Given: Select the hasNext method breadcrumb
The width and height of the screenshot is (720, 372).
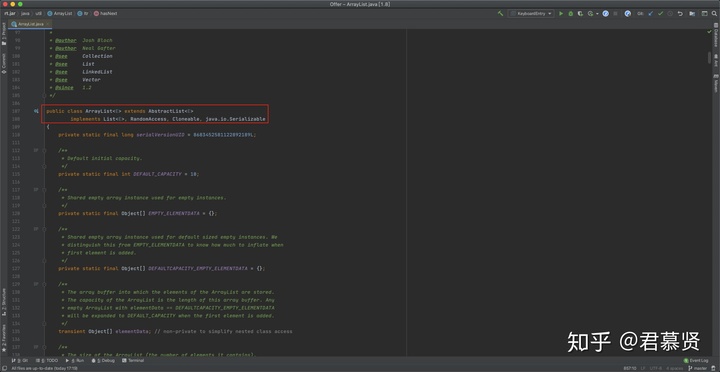Looking at the screenshot, I should click(106, 14).
